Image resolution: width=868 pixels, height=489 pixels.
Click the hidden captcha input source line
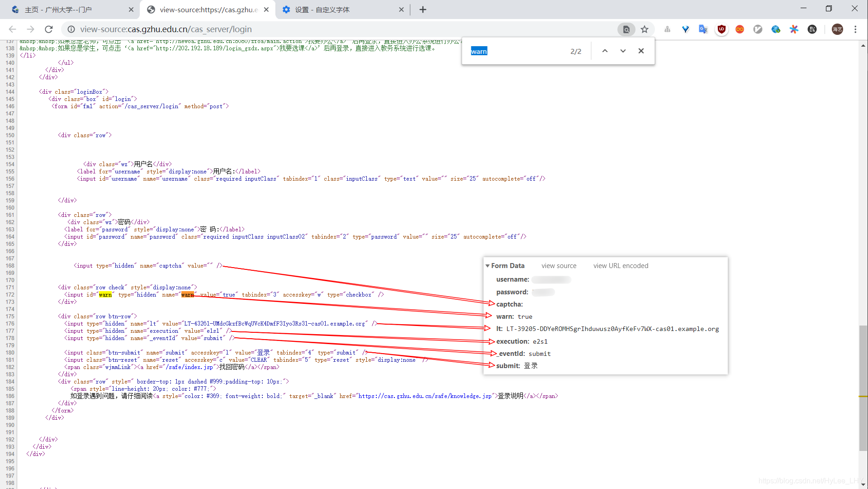coord(148,266)
